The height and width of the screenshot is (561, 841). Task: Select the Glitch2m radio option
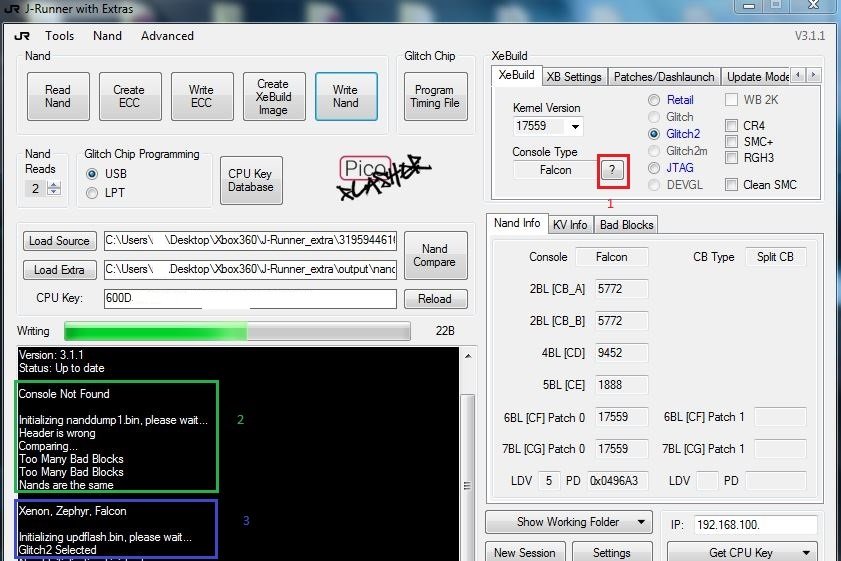pyautogui.click(x=678, y=151)
